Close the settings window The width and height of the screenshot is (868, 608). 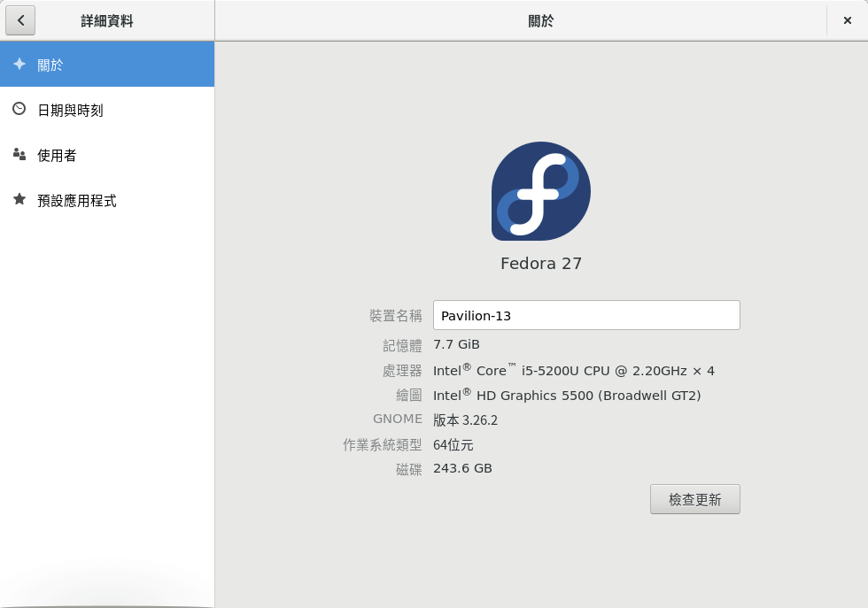847,20
